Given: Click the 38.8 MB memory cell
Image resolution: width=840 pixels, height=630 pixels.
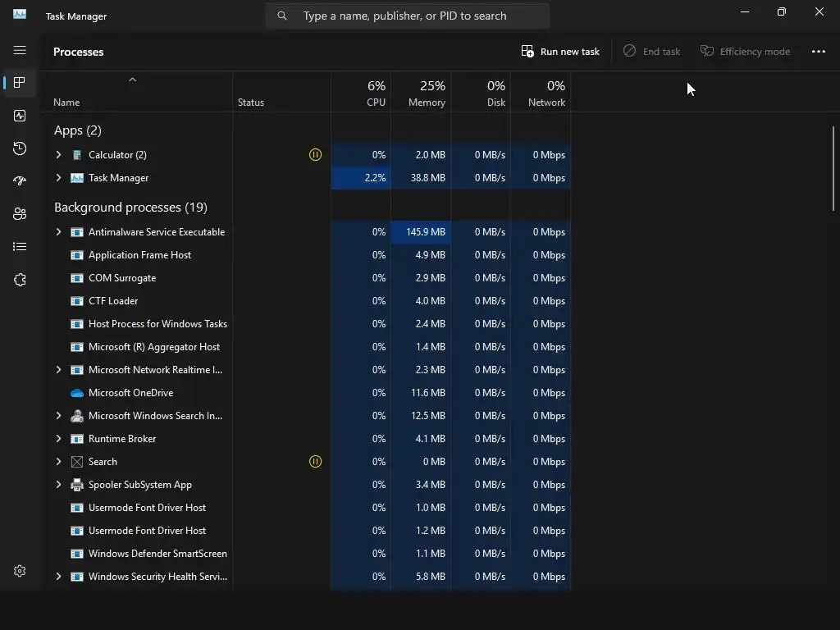Looking at the screenshot, I should pyautogui.click(x=421, y=178).
